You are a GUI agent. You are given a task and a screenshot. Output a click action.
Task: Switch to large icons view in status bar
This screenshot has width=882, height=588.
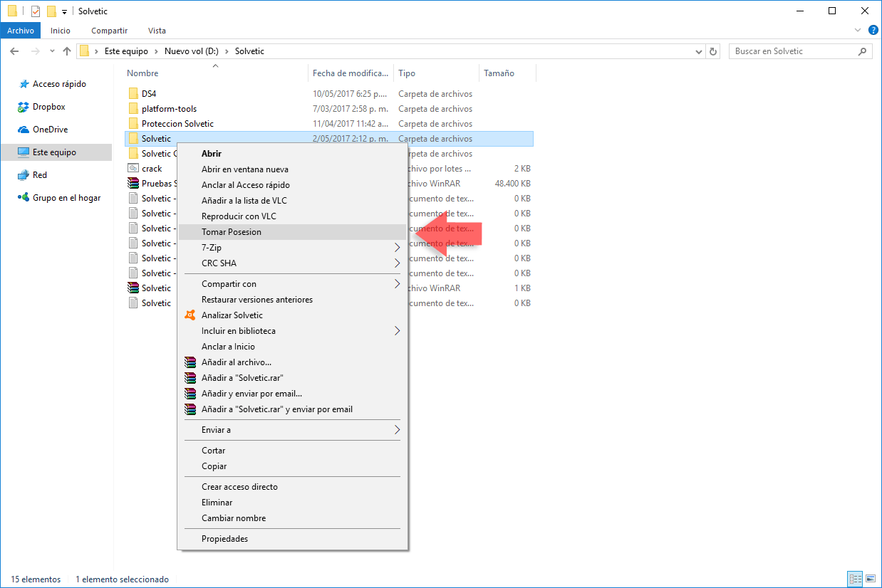click(870, 579)
